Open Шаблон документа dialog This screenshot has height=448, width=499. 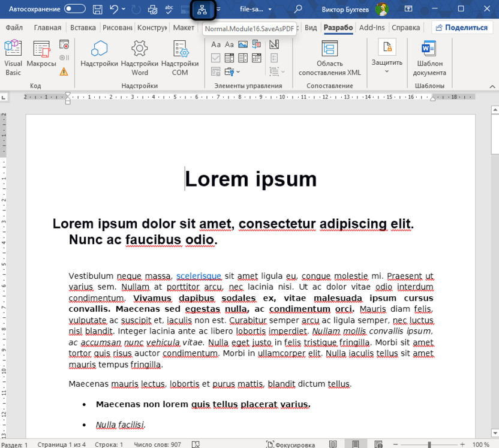[429, 58]
